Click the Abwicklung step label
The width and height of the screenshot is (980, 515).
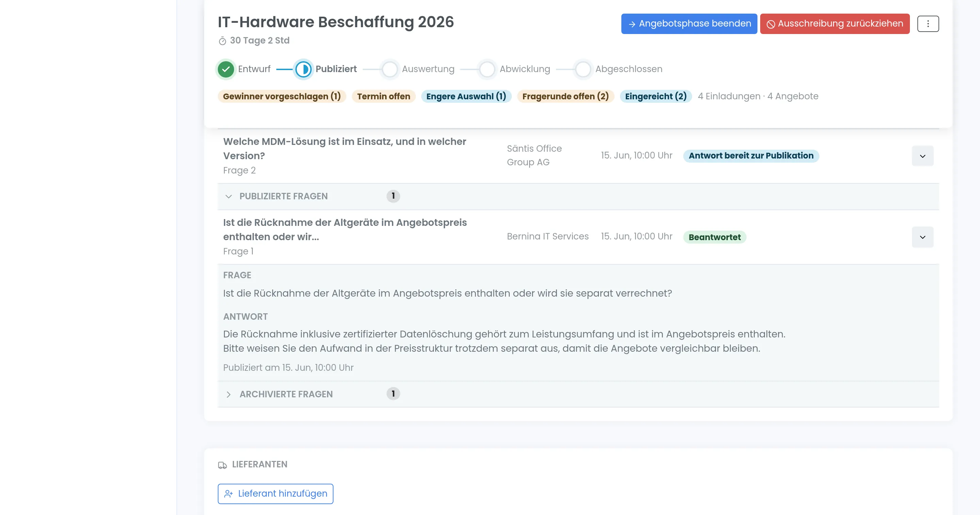525,69
